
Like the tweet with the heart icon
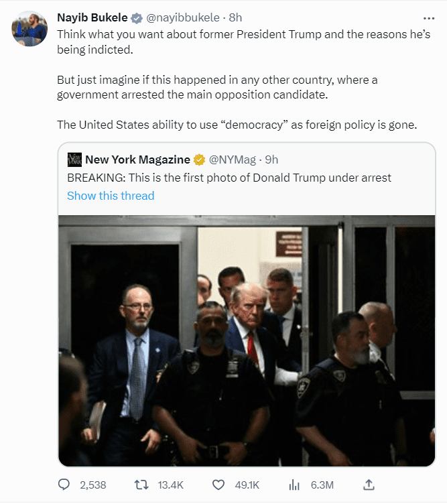217,485
